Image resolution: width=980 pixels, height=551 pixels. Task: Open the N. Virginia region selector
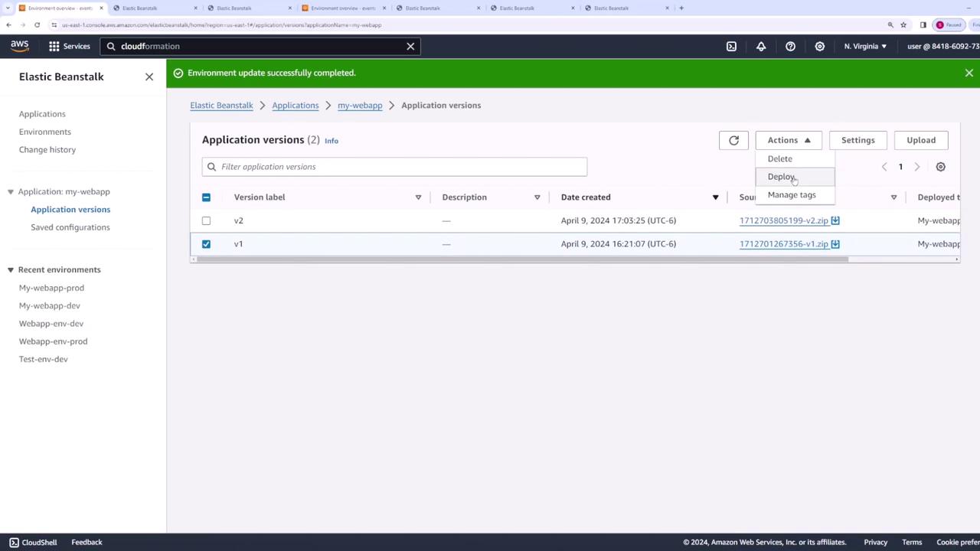pos(865,46)
